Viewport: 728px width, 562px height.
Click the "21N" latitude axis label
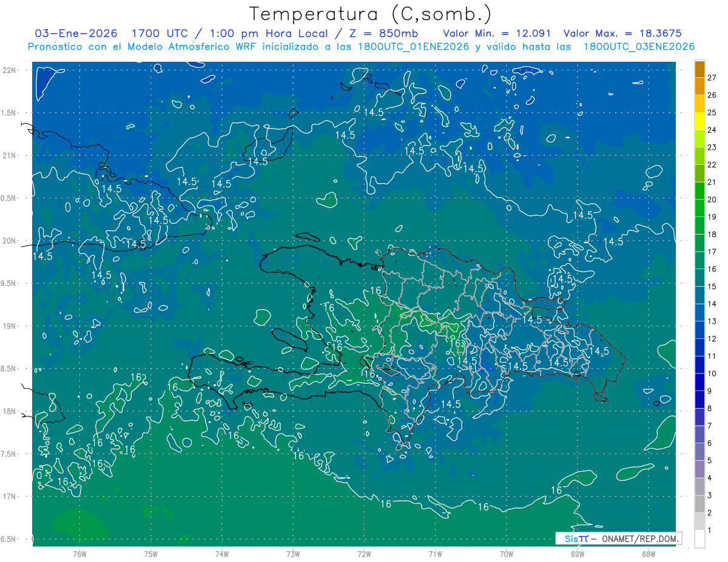point(10,155)
